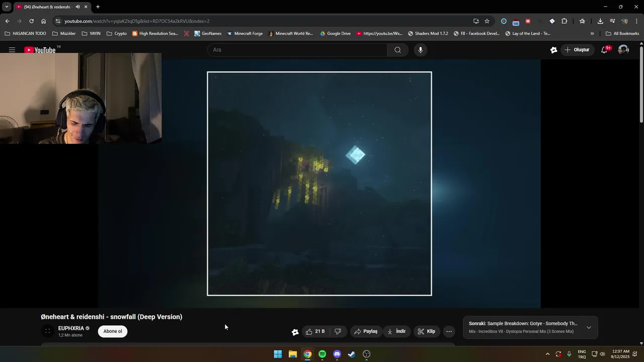Open the Chrome three-dot menu
This screenshot has width=644, height=362.
pos(637,21)
